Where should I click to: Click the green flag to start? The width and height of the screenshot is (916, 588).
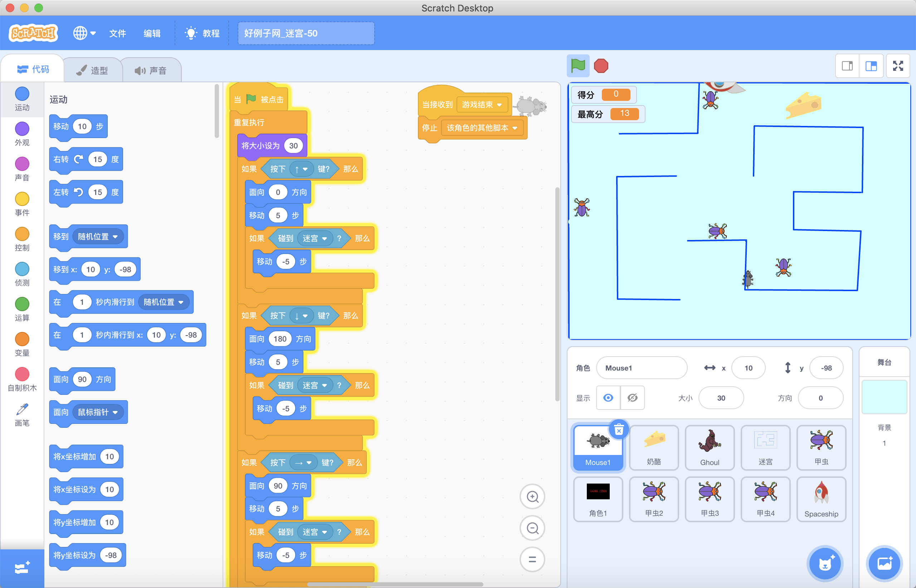click(578, 66)
